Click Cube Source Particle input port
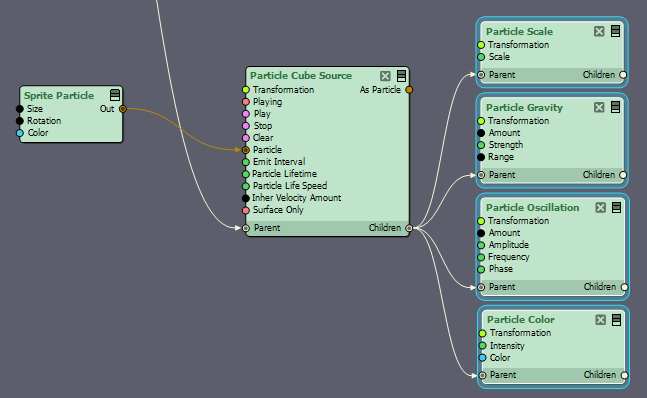The height and width of the screenshot is (398, 647). (x=246, y=150)
